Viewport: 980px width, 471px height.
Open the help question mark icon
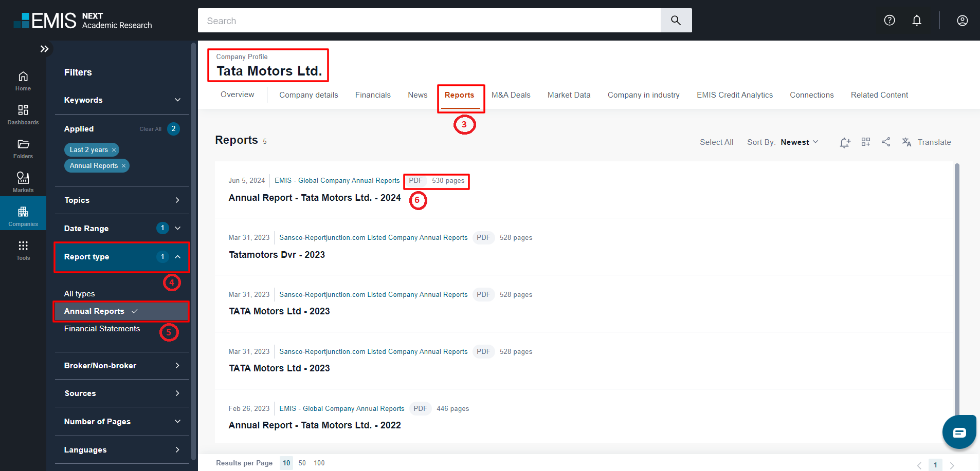890,21
